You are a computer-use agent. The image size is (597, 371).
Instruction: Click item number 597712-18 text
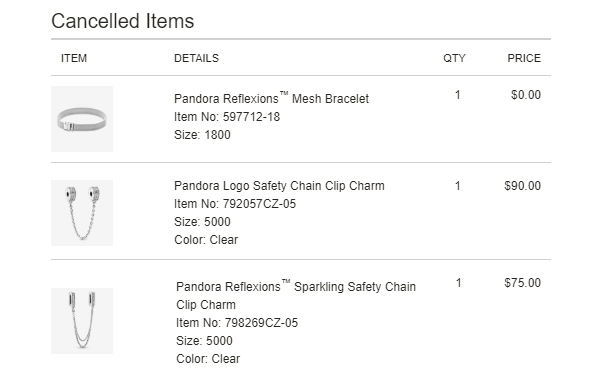[227, 117]
